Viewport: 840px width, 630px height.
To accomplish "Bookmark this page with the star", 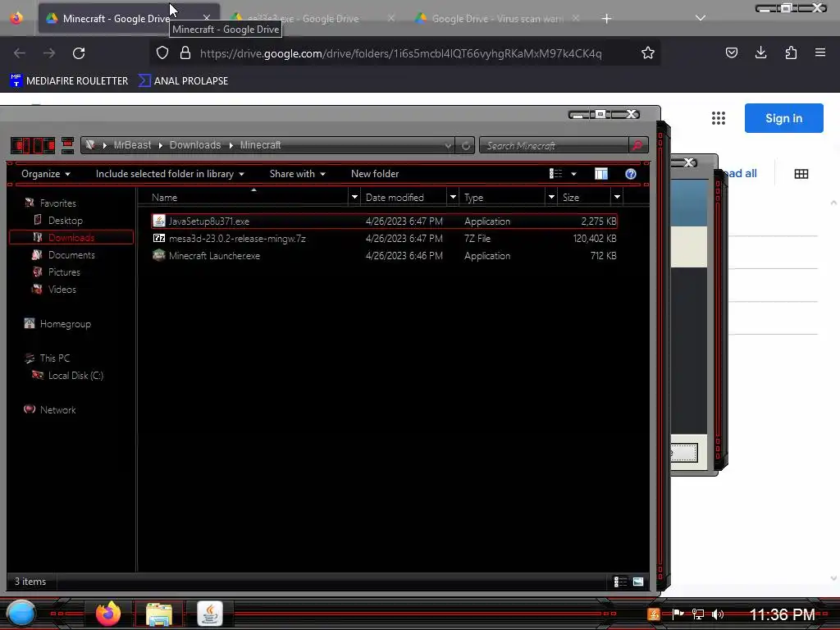I will click(648, 52).
